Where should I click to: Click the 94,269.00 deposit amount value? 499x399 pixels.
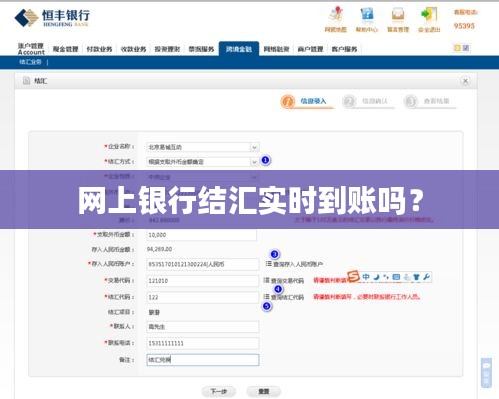click(159, 249)
